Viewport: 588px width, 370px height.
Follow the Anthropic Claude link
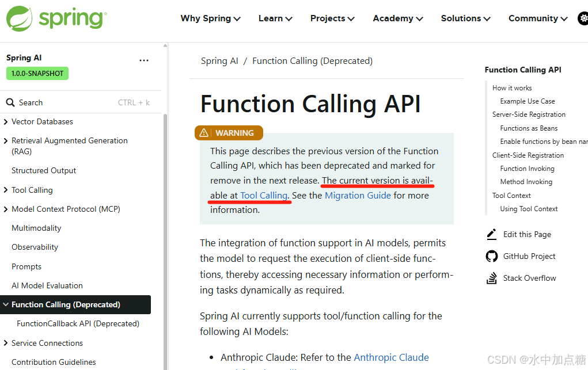pyautogui.click(x=392, y=357)
